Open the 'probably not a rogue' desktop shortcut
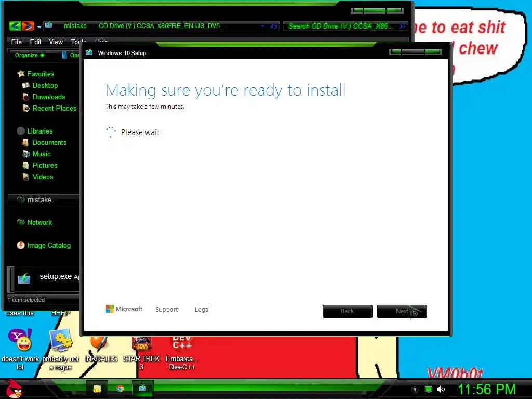This screenshot has height=399, width=532. click(x=61, y=350)
